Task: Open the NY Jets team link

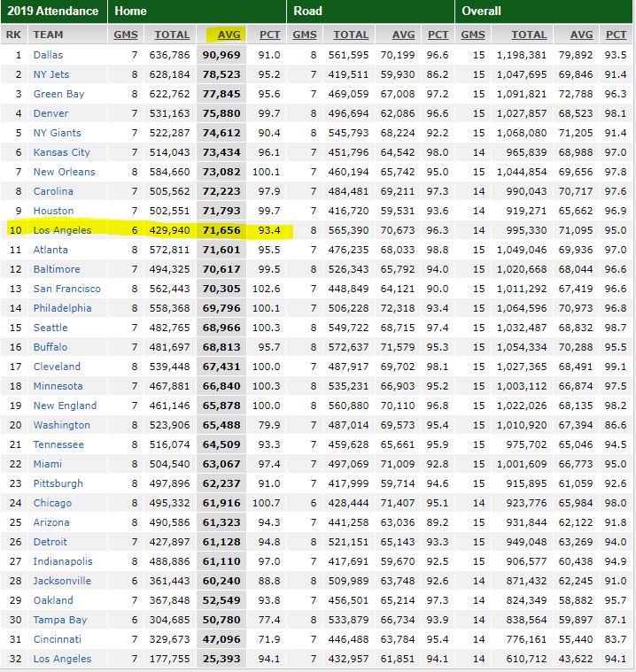Action: pyautogui.click(x=51, y=74)
